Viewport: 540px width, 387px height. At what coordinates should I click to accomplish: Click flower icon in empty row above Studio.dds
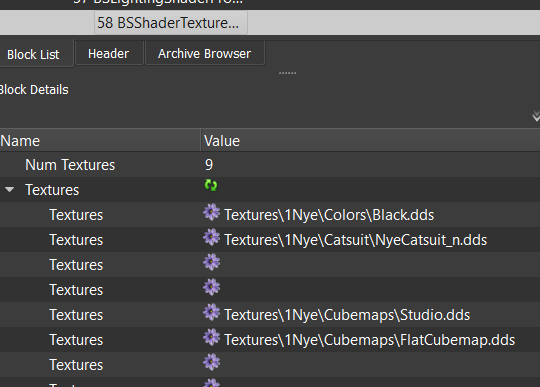tap(211, 287)
